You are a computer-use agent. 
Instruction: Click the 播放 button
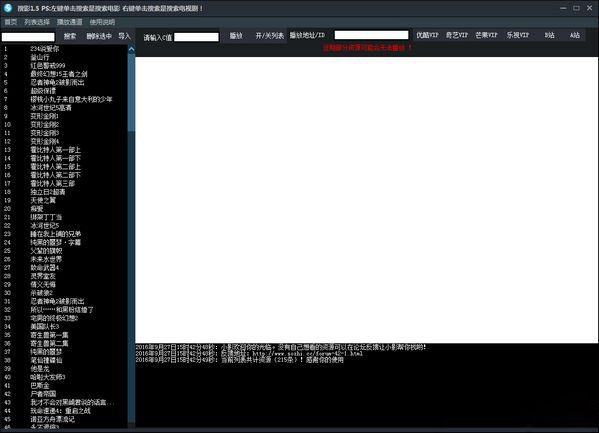pyautogui.click(x=236, y=36)
